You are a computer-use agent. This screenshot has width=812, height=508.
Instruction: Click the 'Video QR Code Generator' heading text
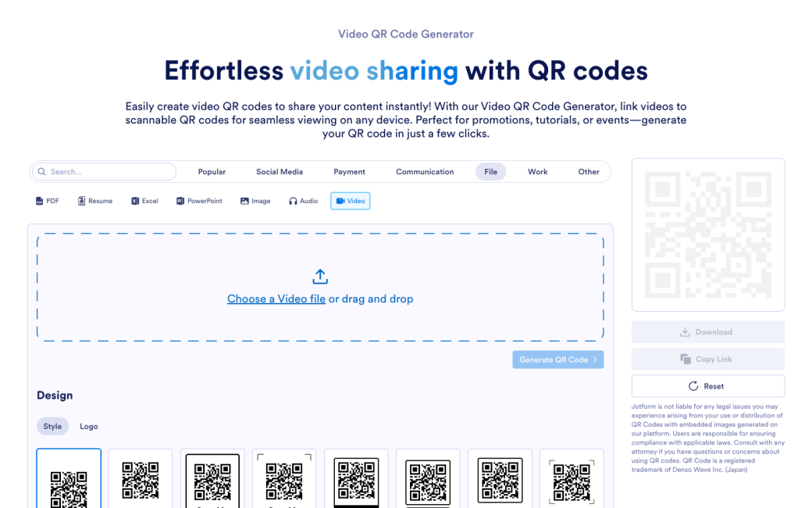pos(406,34)
